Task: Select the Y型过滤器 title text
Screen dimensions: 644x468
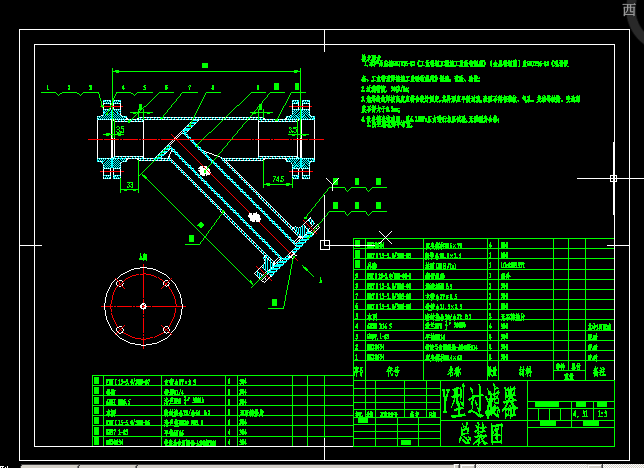Action: tap(480, 401)
